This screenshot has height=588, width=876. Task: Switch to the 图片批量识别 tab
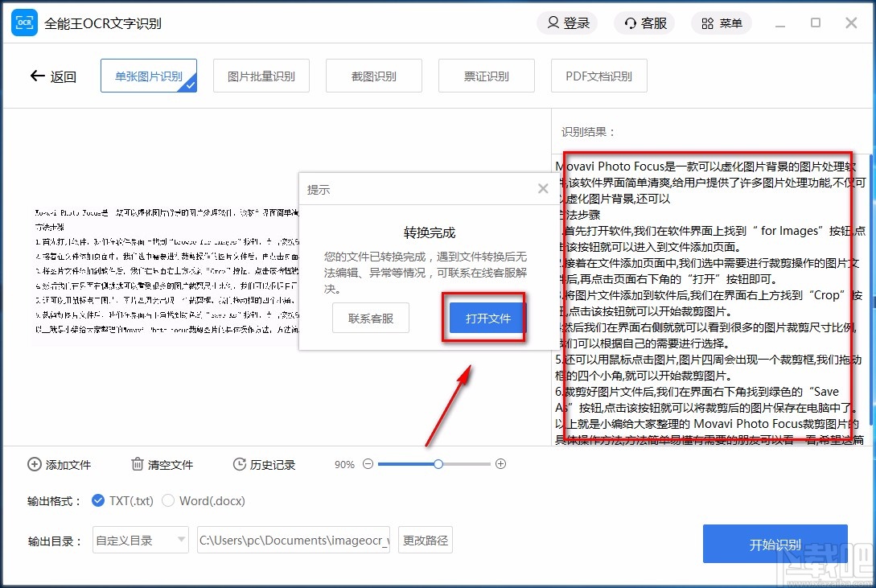point(261,75)
